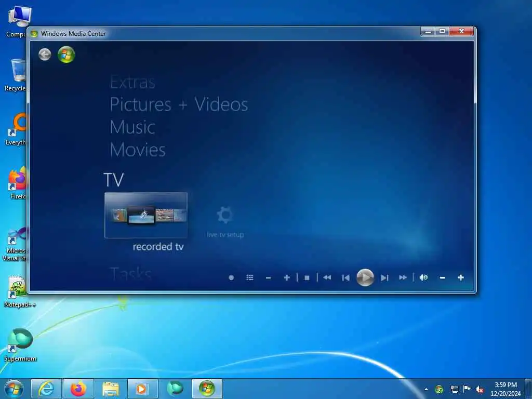
Task: Click Media Center taskbar button
Action: pyautogui.click(x=207, y=389)
